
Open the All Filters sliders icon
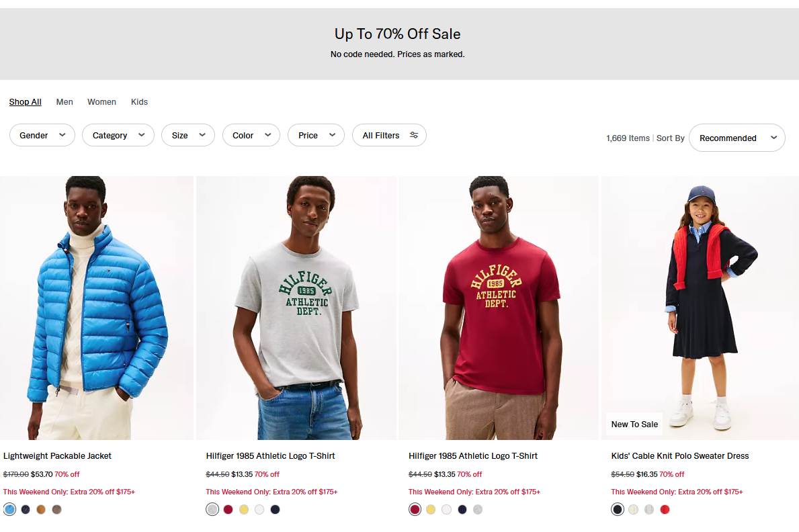[414, 135]
